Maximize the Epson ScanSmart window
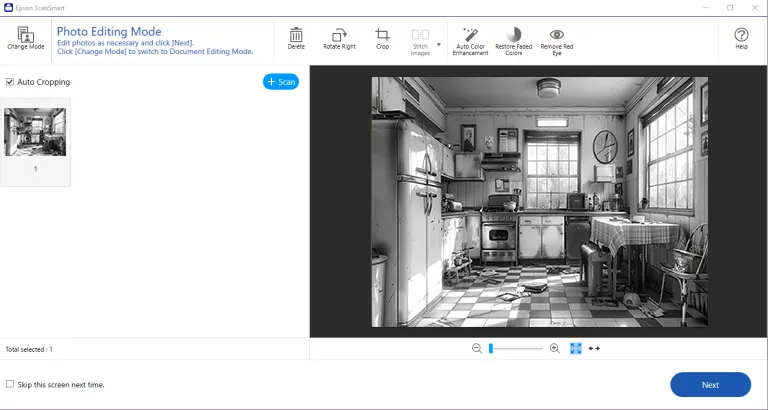The height and width of the screenshot is (410, 768). coord(730,8)
